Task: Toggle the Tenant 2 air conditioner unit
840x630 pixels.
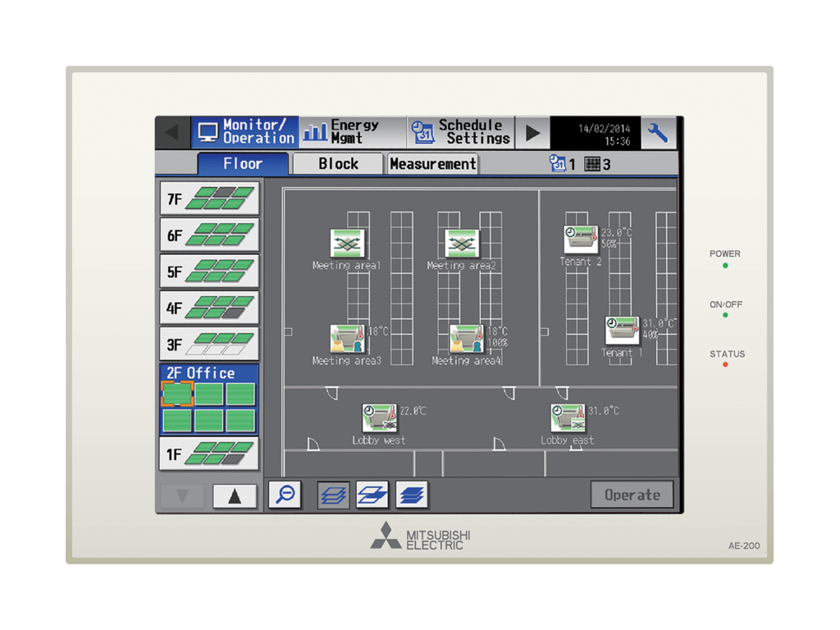Action: pyautogui.click(x=579, y=238)
